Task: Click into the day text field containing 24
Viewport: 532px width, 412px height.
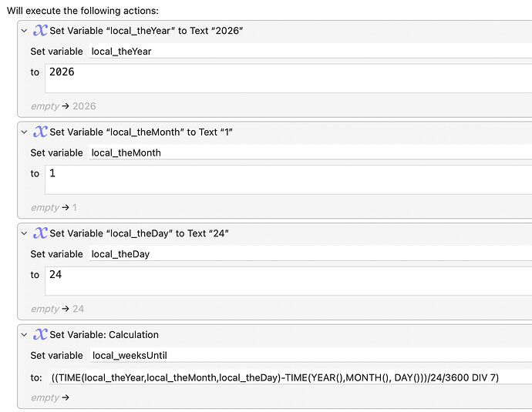Action: (x=285, y=280)
